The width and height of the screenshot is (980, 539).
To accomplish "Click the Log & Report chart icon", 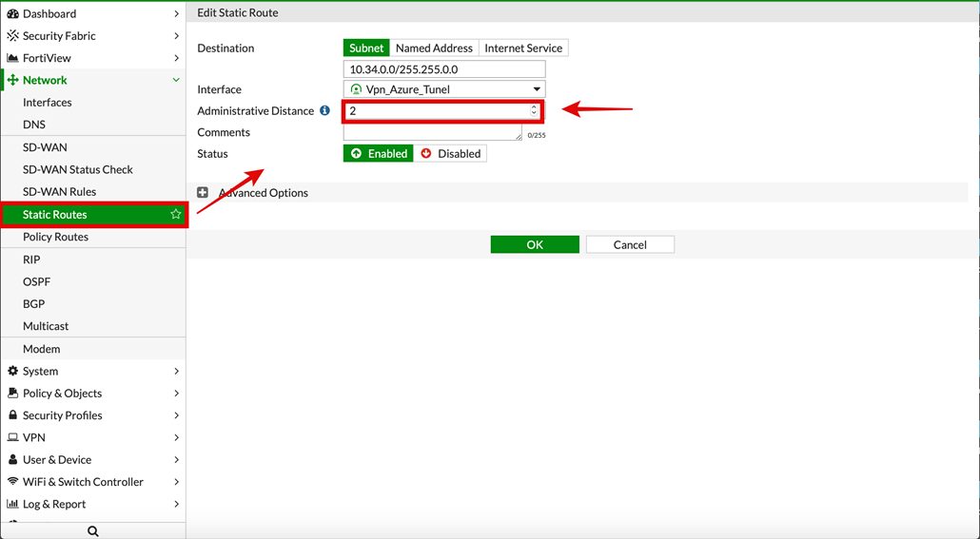I will click(x=12, y=504).
